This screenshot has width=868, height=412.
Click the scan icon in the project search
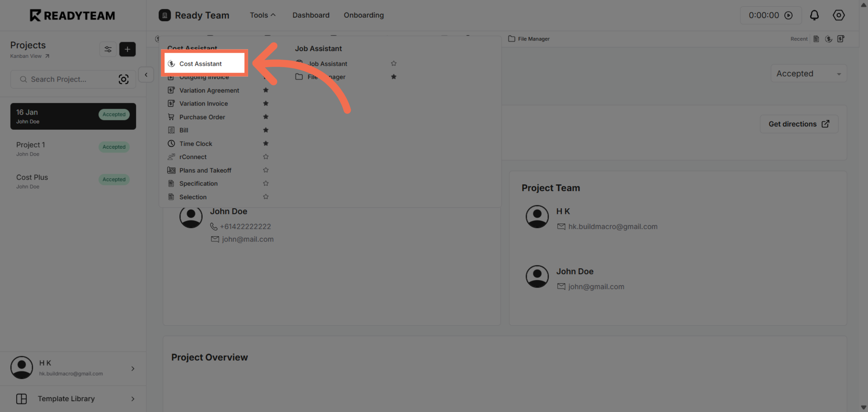(123, 79)
